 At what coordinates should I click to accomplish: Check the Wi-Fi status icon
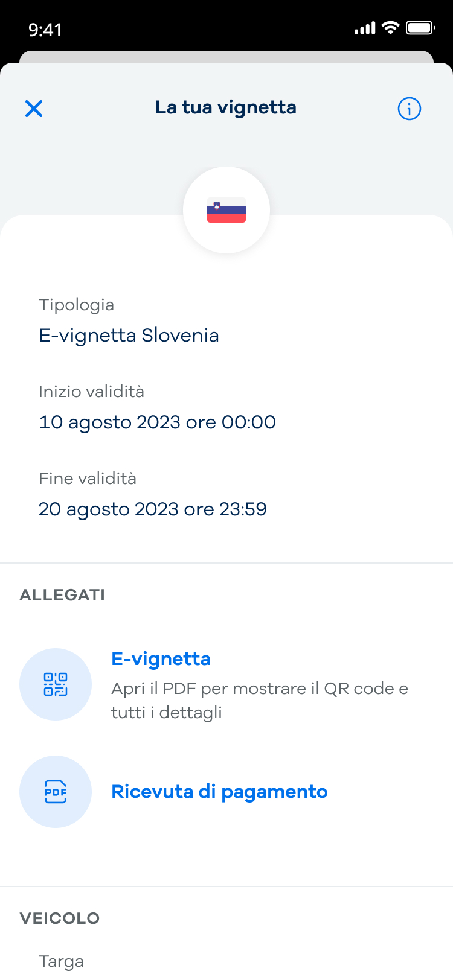[391, 28]
